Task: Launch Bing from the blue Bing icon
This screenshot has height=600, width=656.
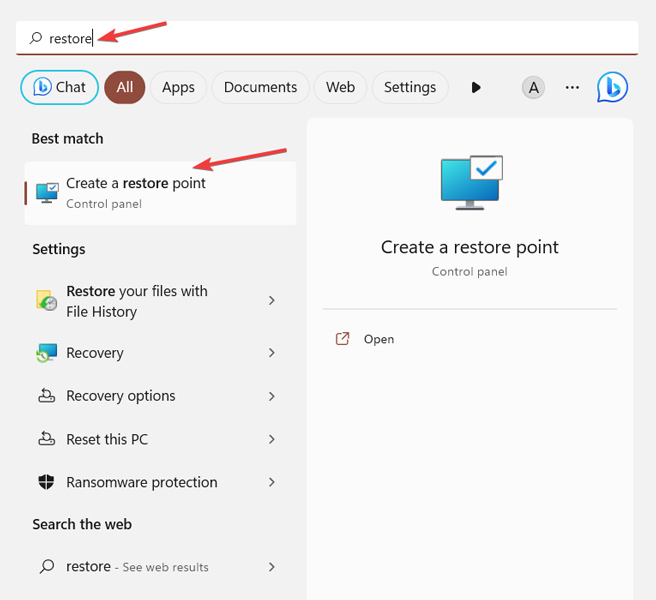Action: click(612, 87)
